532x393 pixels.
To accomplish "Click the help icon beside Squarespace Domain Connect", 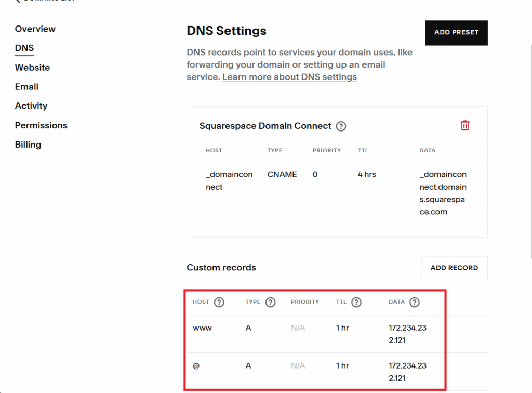I will pyautogui.click(x=341, y=126).
